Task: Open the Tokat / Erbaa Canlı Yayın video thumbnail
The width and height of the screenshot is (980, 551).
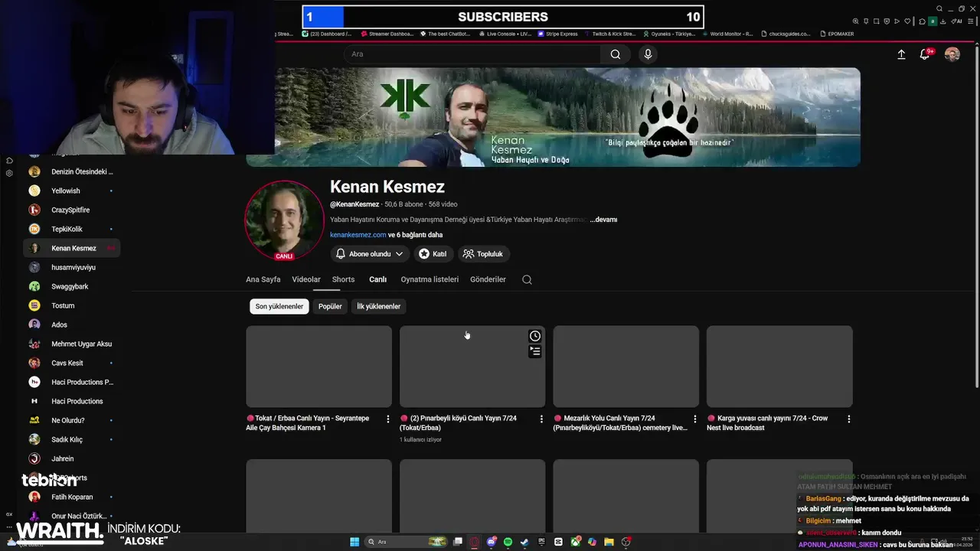Action: 318,367
